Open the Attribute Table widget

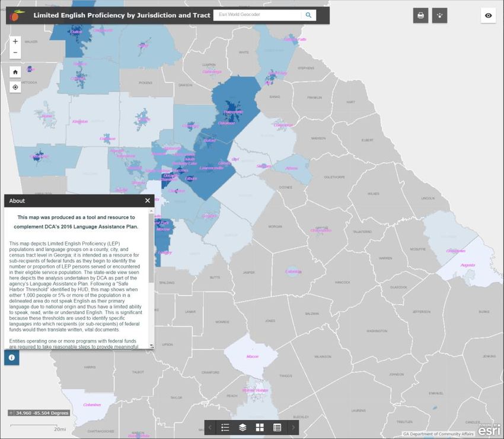coord(277,427)
